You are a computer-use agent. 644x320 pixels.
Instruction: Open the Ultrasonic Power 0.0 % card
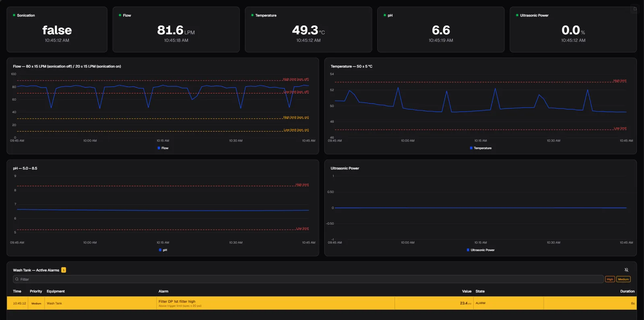tap(573, 29)
